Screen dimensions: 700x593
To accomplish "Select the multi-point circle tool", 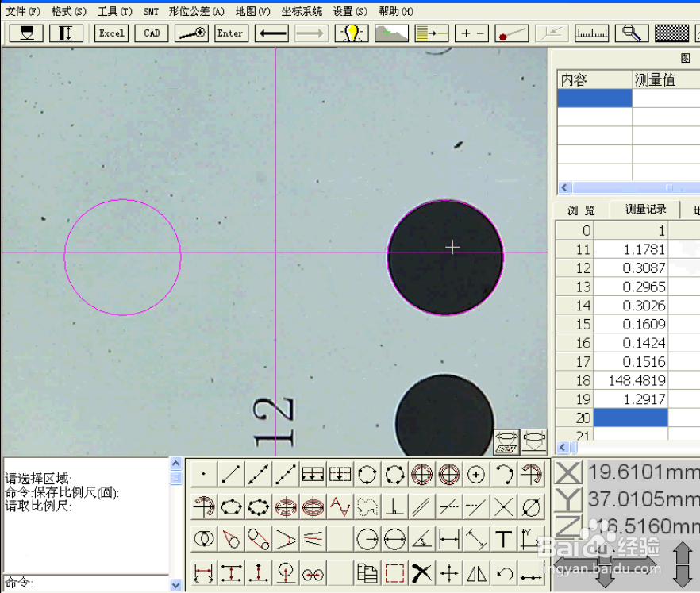I will pos(394,474).
